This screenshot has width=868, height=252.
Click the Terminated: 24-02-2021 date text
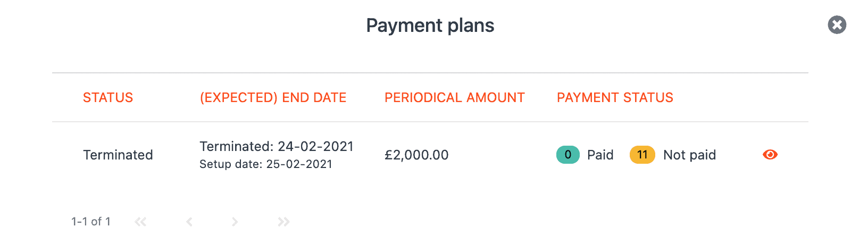pos(277,146)
